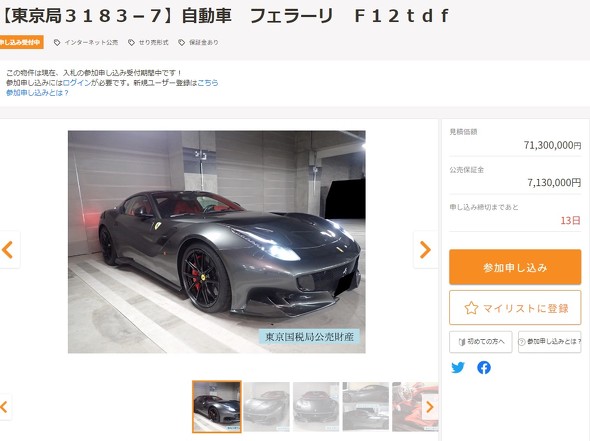Click the せり売形式 tag
590x441 pixels.
148,43
